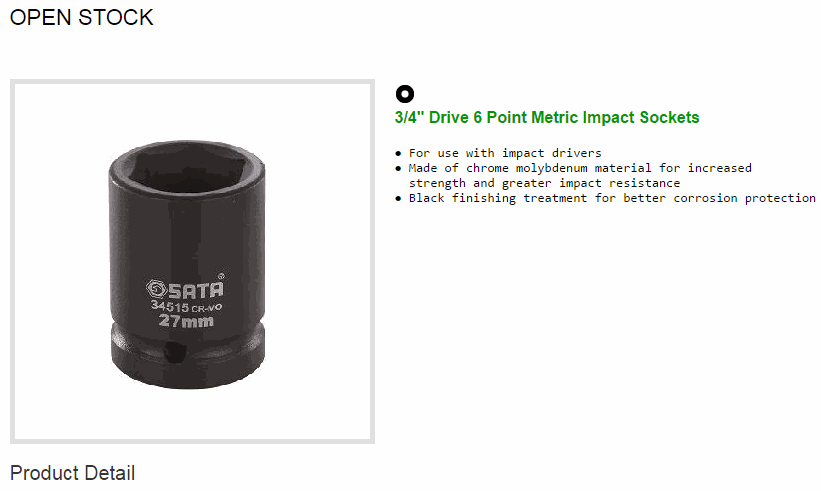Select the bullet before 'Black finishing treatment'
Screen dimensions: 821x491
click(398, 199)
